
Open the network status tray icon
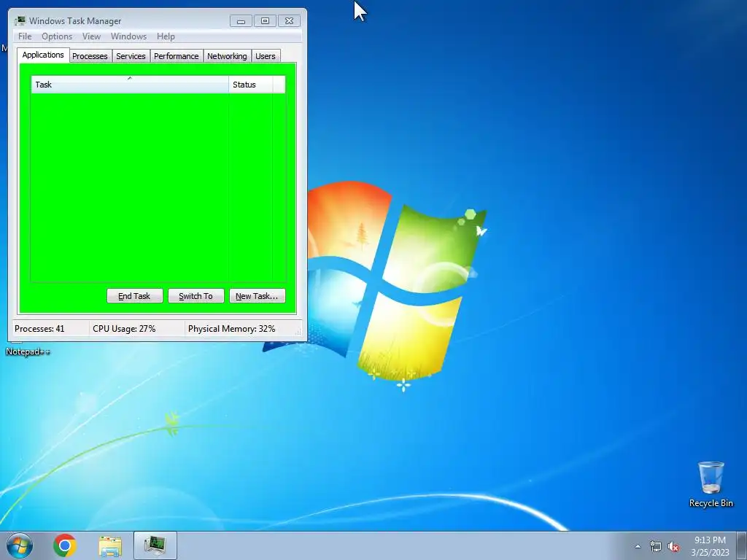(656, 546)
